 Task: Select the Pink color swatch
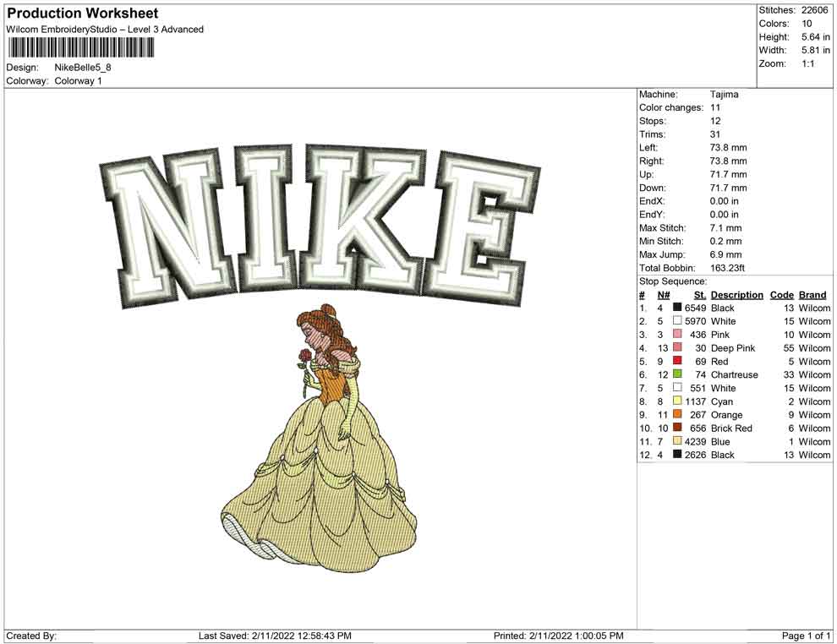(x=677, y=334)
